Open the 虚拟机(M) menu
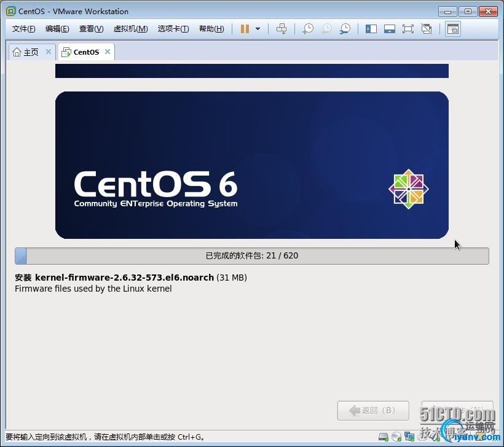This screenshot has width=504, height=447. [130, 29]
